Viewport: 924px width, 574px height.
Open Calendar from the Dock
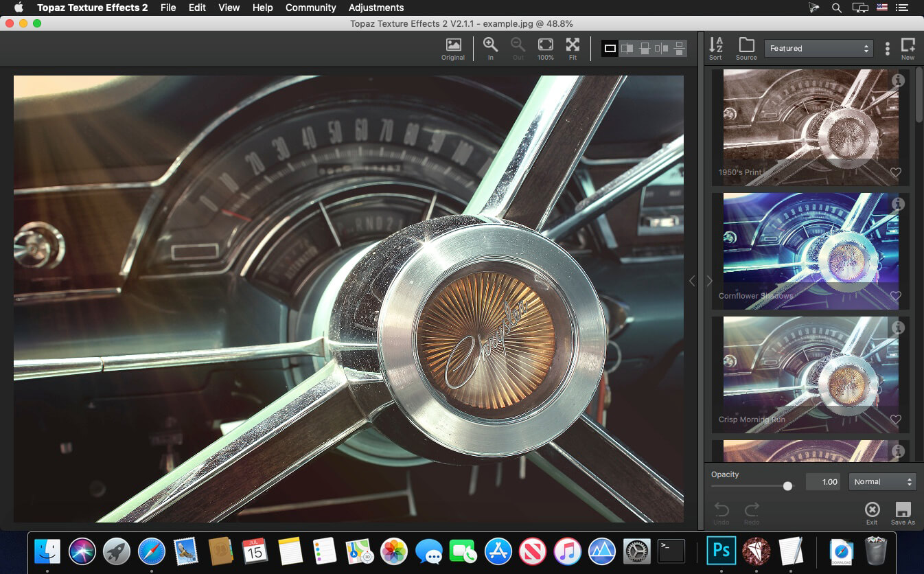255,551
